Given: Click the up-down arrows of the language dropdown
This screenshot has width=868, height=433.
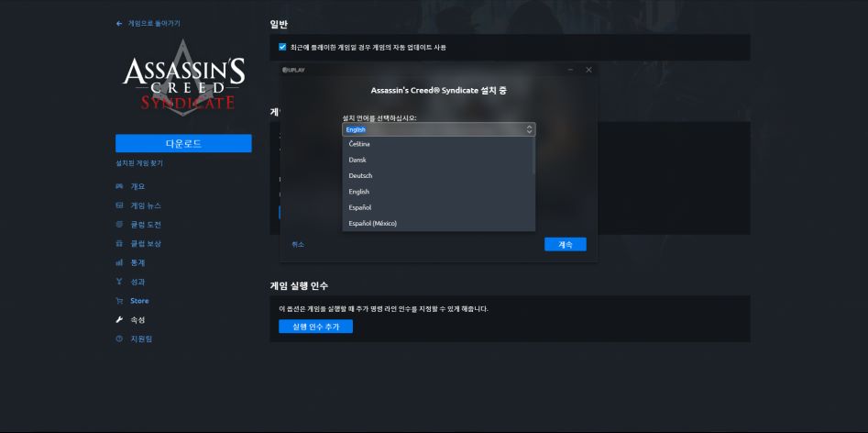Looking at the screenshot, I should pyautogui.click(x=529, y=129).
